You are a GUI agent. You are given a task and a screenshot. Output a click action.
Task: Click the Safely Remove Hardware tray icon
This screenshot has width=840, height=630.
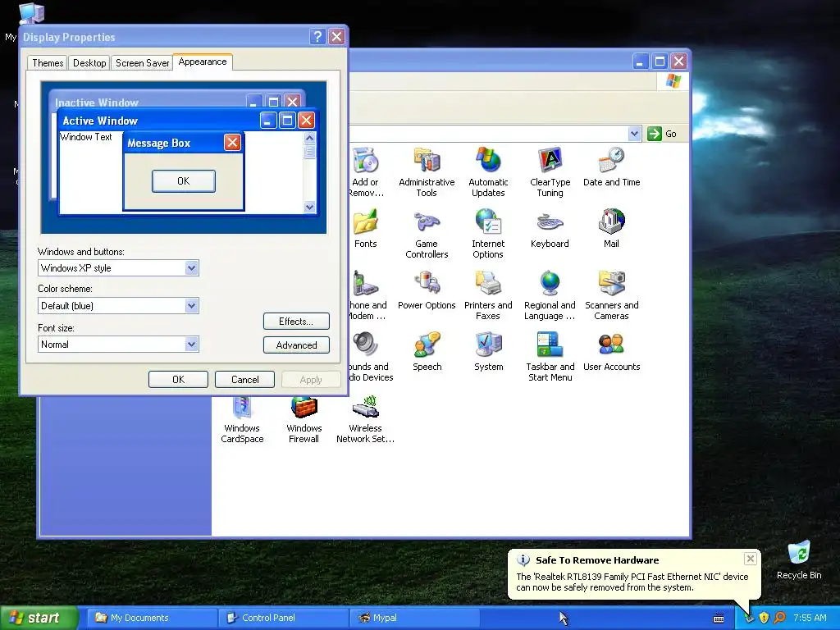click(x=749, y=618)
